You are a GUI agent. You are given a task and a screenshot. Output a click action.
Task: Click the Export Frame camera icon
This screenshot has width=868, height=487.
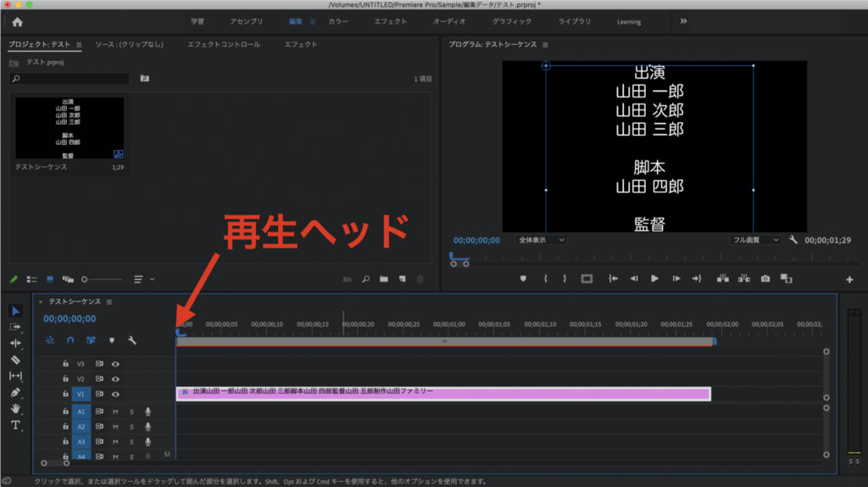(765, 278)
